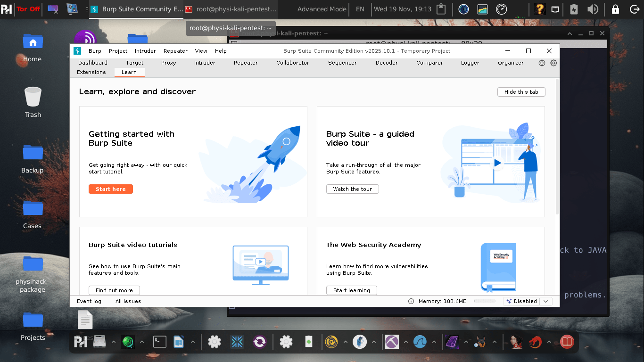644x362 pixels.
Task: Open the EN keyboard language selector
Action: pos(360,9)
